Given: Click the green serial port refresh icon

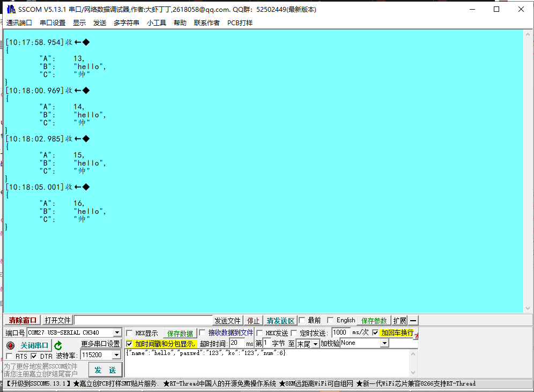Looking at the screenshot, I should tap(57, 346).
